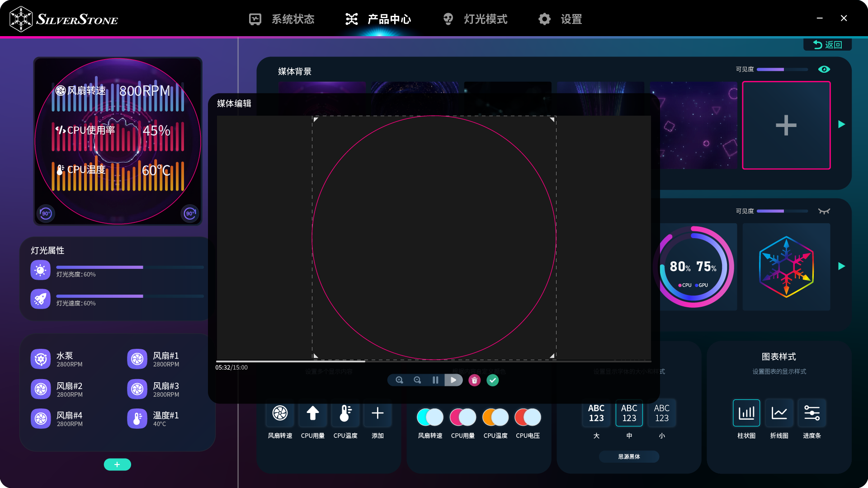The height and width of the screenshot is (488, 868).
Task: Adjust the 灯光速度 slider
Action: click(143, 296)
